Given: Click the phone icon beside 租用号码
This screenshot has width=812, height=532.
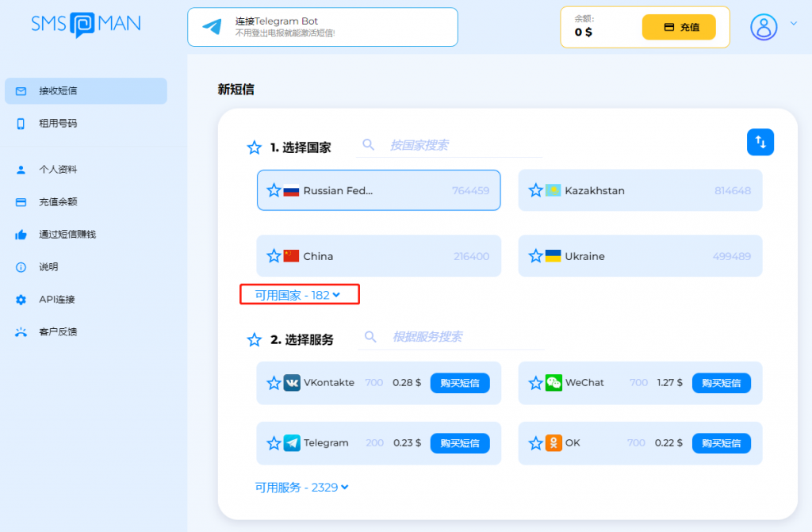Looking at the screenshot, I should click(x=21, y=124).
